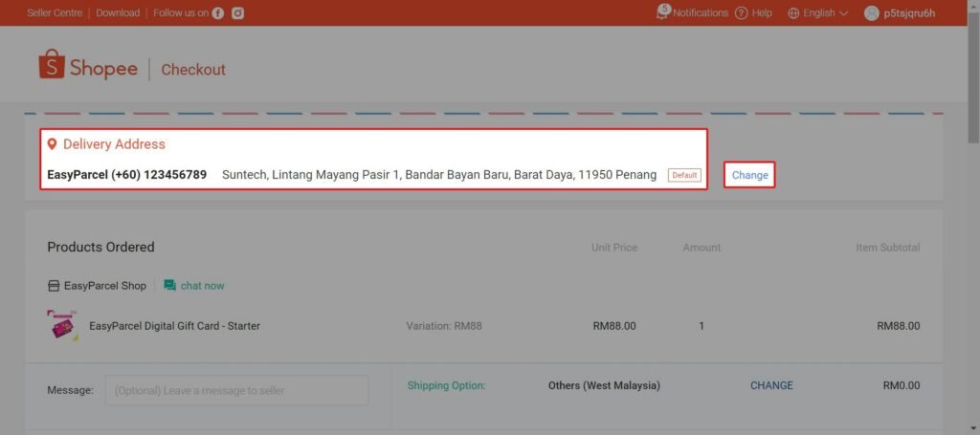Click the Unit Price column header
The image size is (980, 435).
click(614, 248)
